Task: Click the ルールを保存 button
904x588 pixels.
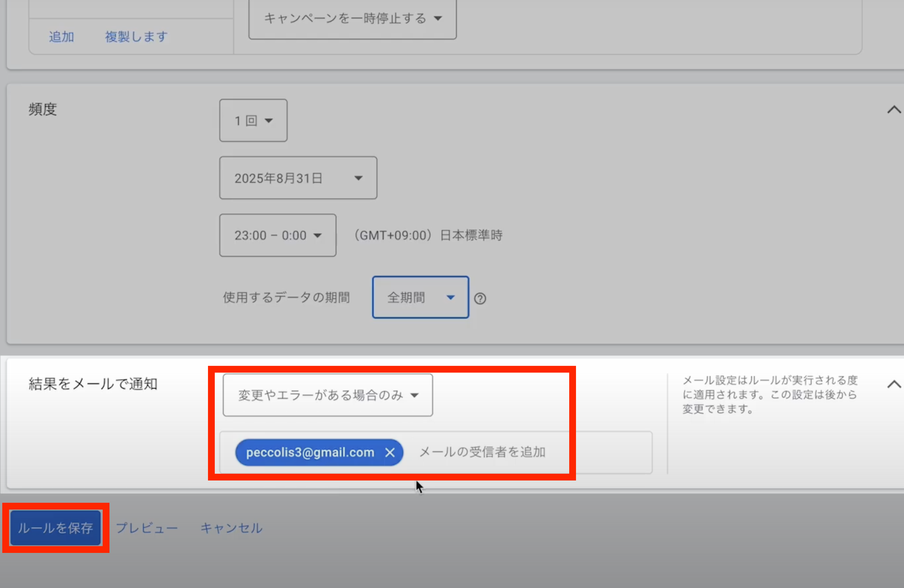Action: [55, 528]
